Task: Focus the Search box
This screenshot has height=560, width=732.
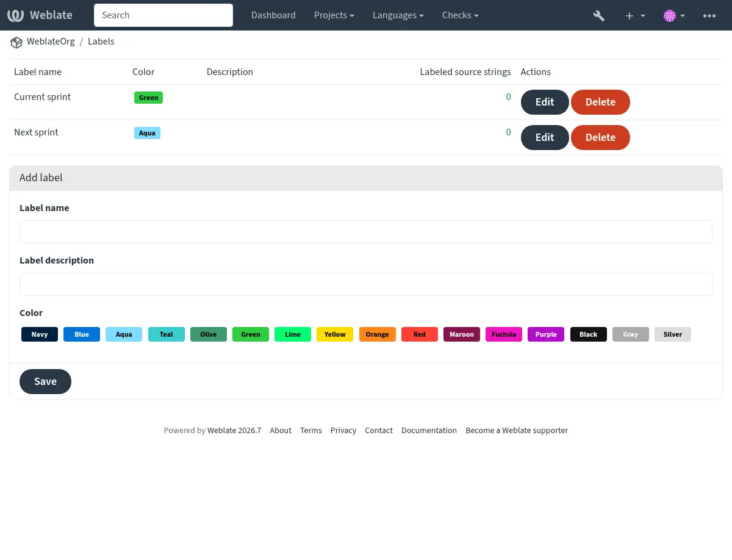Action: pos(163,15)
